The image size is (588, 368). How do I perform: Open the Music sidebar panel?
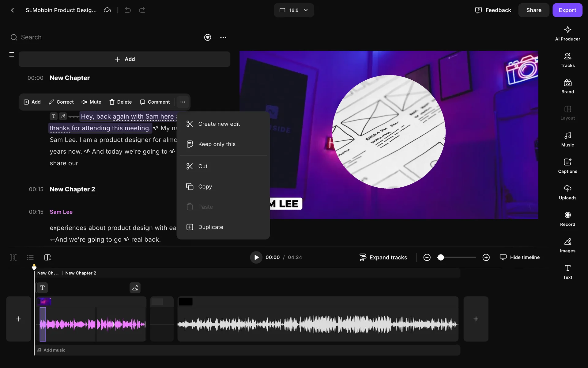click(567, 139)
